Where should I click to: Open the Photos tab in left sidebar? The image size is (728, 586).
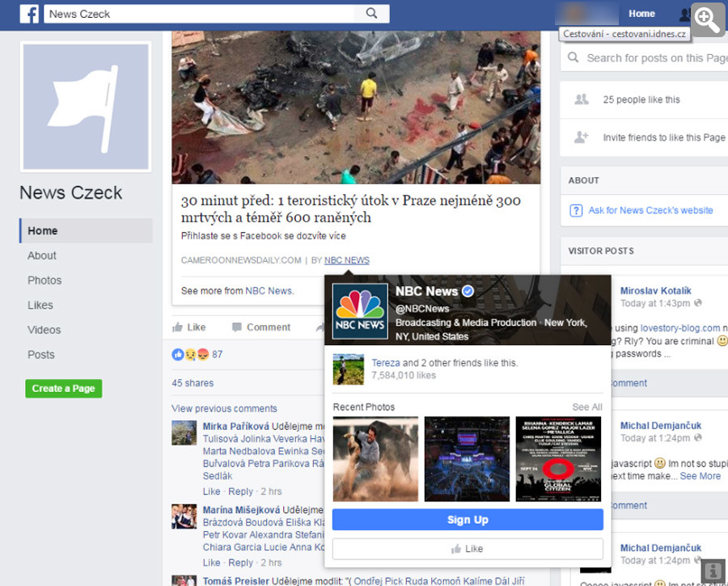coord(44,280)
